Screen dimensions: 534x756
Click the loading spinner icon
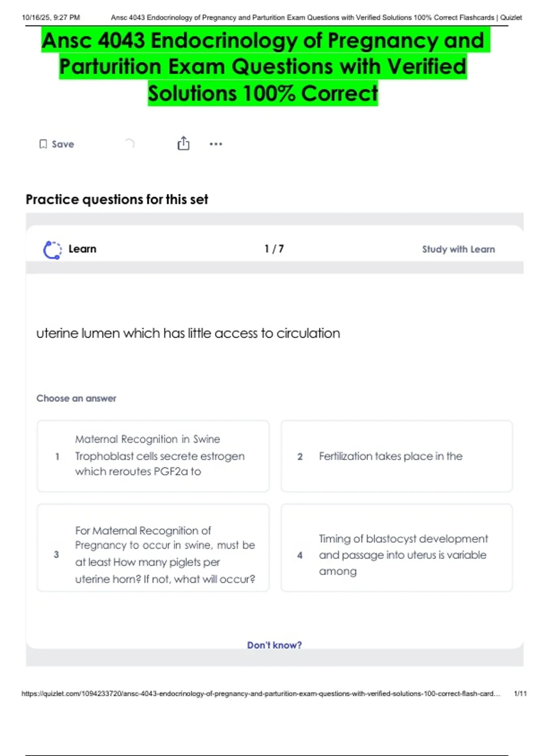129,144
